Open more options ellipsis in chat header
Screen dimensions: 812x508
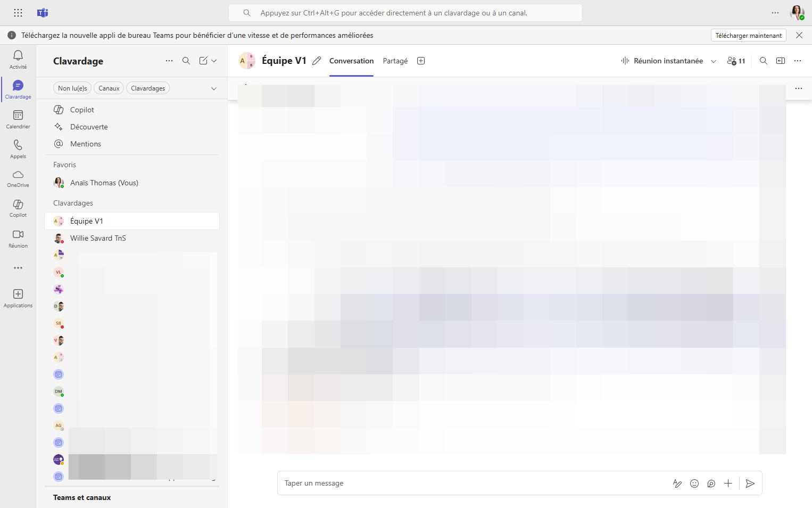(x=798, y=61)
